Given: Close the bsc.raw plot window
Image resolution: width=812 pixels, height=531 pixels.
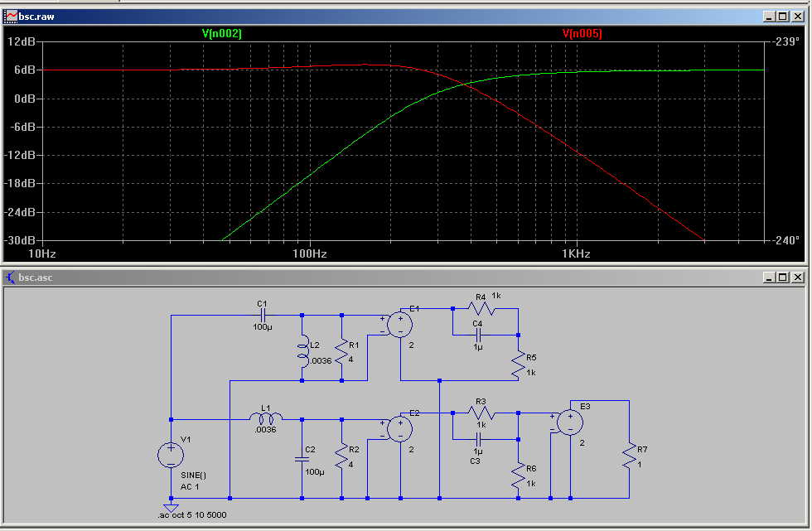Looking at the screenshot, I should click(x=797, y=17).
